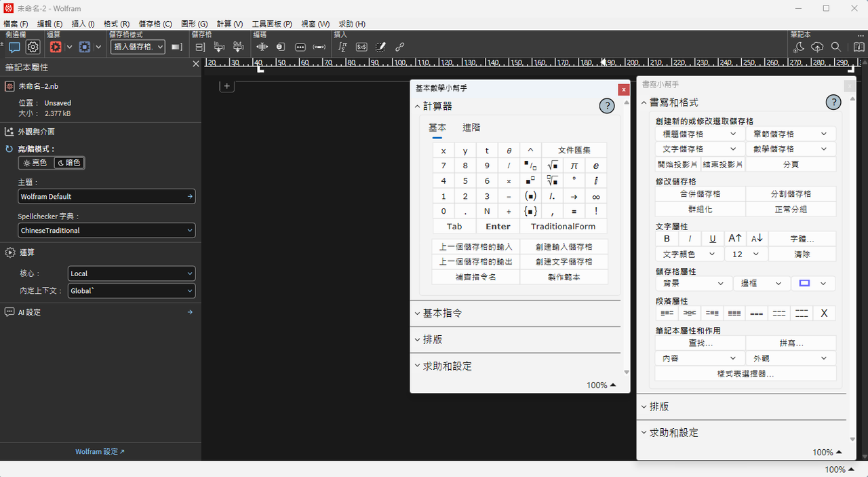Click the infinity symbol key
The width and height of the screenshot is (868, 477).
[596, 196]
